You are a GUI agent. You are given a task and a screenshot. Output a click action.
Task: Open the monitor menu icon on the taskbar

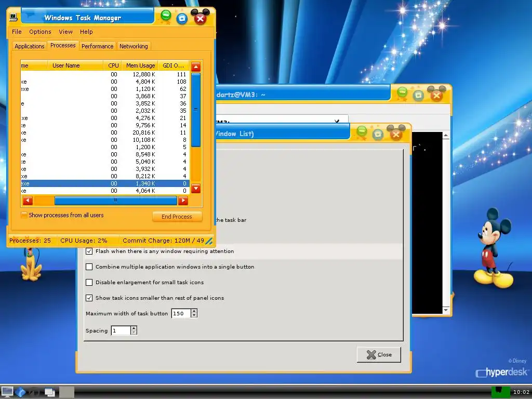7,392
